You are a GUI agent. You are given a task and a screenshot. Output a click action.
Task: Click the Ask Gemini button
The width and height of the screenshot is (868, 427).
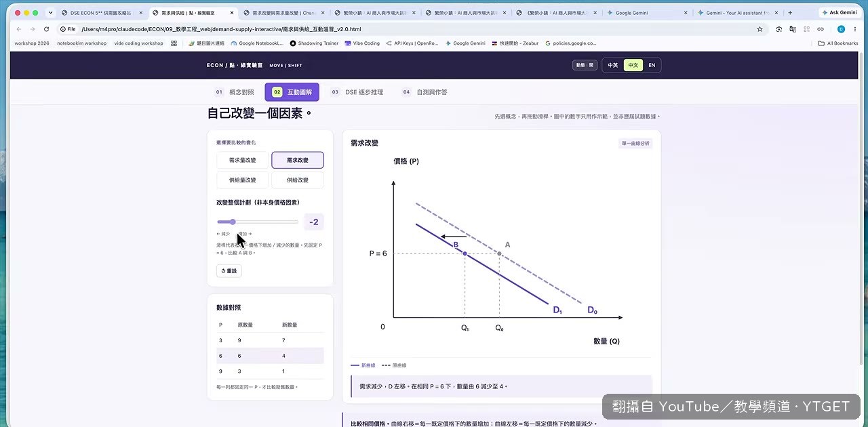tap(839, 12)
